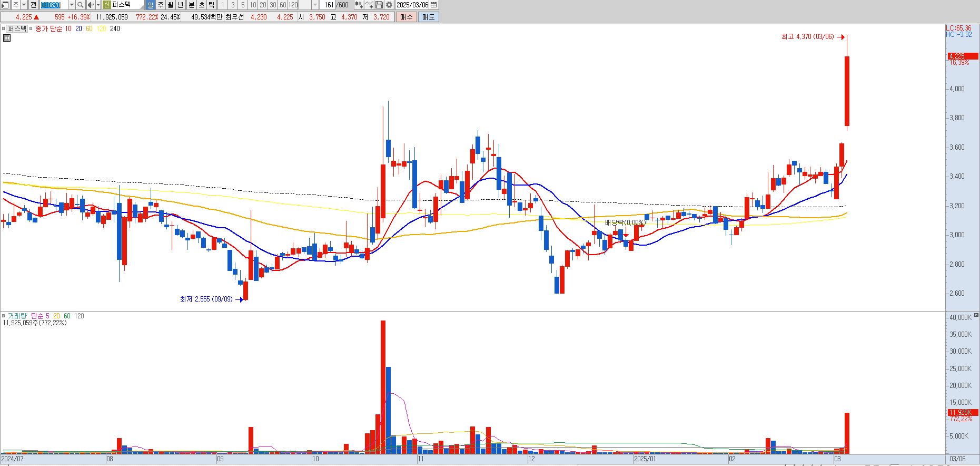Click the 배당락(0,00%) dividend marker

(x=625, y=222)
